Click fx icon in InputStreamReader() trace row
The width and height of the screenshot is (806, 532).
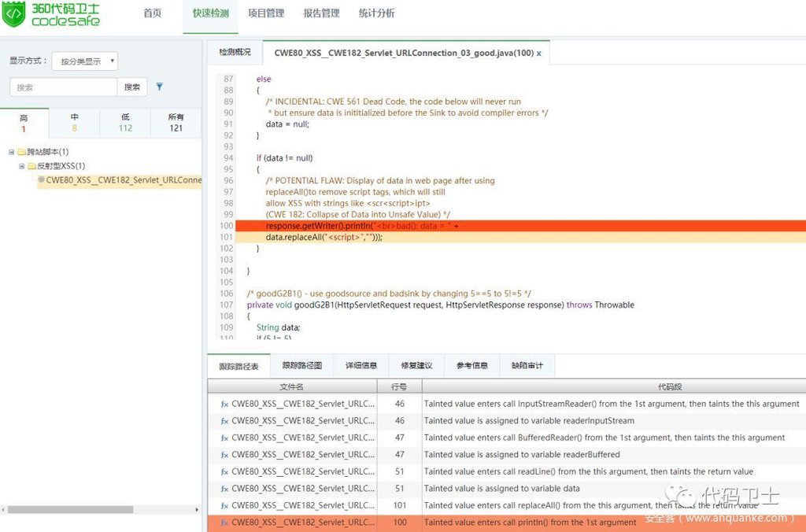[x=224, y=404]
